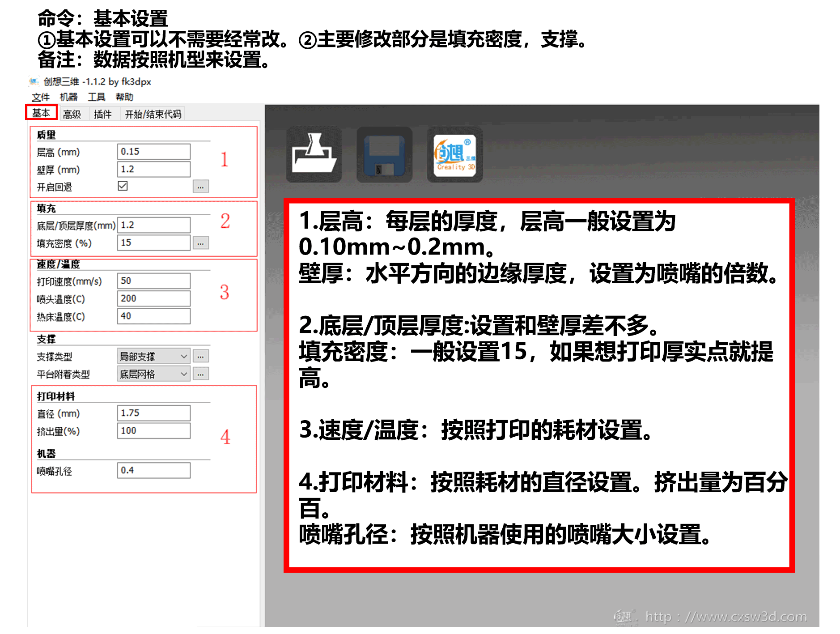Click the save toolpath floppy disk icon

[x=384, y=154]
